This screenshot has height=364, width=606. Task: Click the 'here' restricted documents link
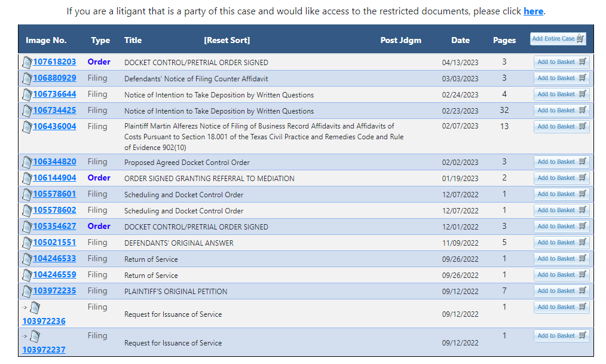click(533, 11)
